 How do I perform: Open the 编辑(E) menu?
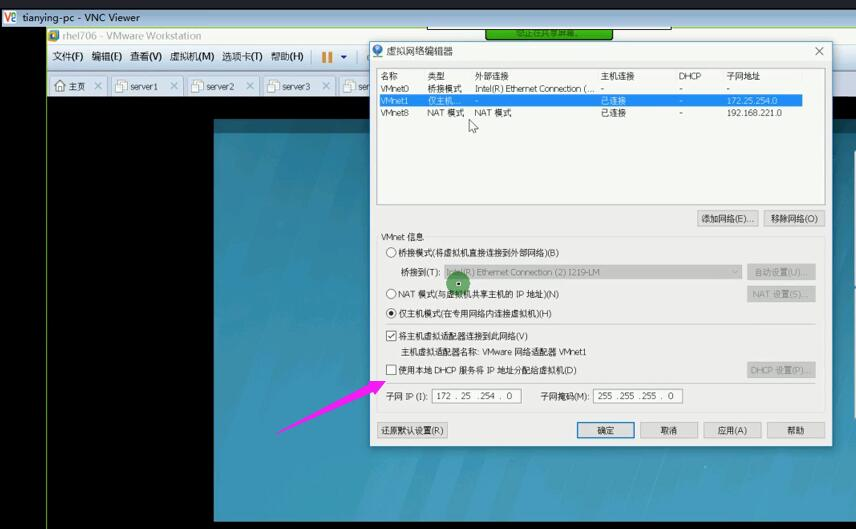pos(106,56)
